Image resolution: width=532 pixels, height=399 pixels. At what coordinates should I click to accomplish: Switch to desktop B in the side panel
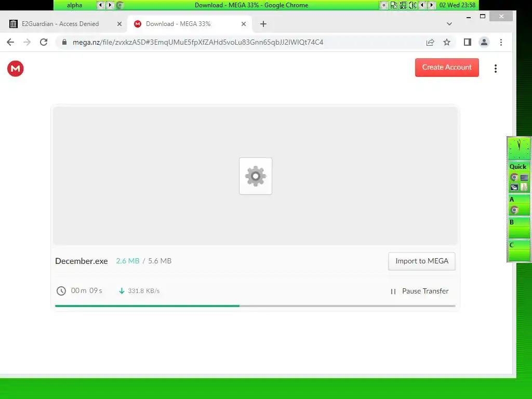[x=519, y=228]
